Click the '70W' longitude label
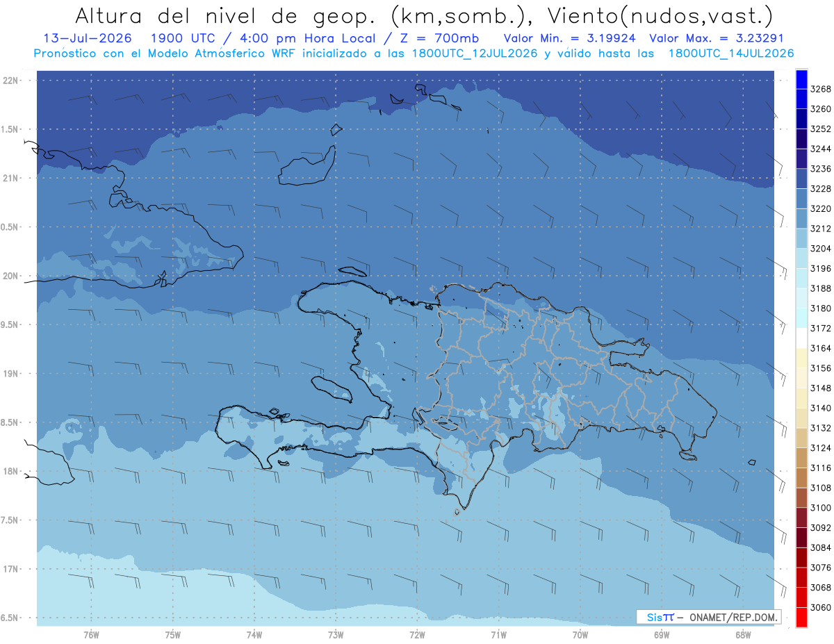The width and height of the screenshot is (834, 644). pos(580,634)
